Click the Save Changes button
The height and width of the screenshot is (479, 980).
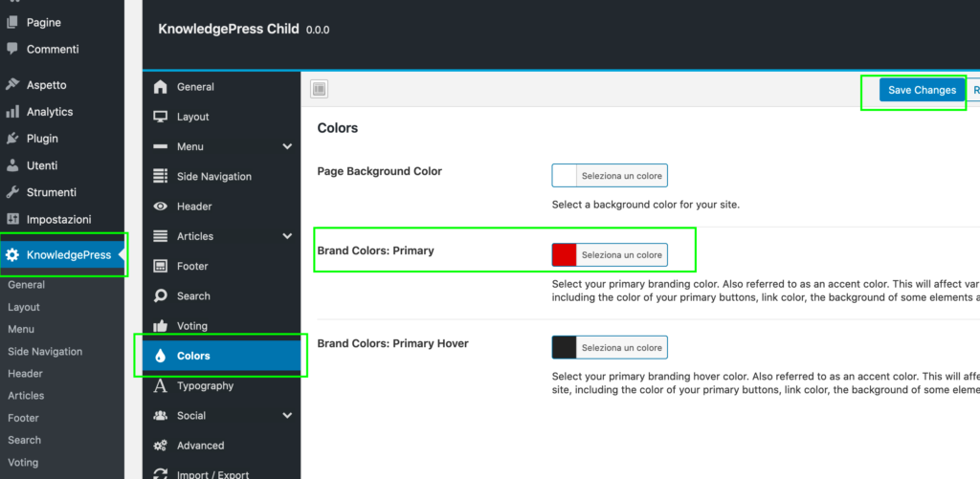click(922, 90)
